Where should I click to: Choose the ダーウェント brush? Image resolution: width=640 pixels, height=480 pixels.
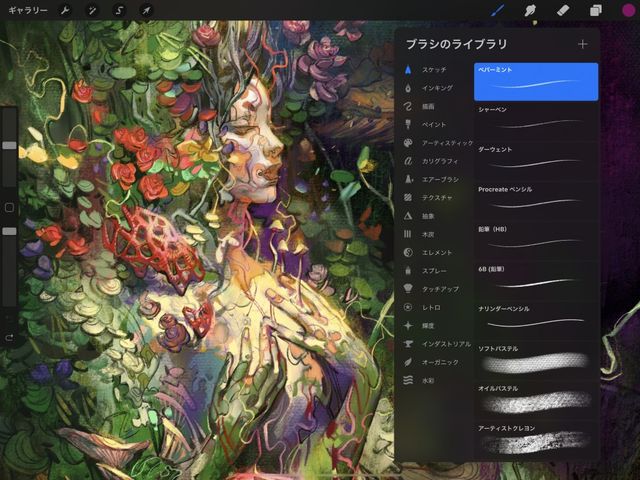[536, 162]
